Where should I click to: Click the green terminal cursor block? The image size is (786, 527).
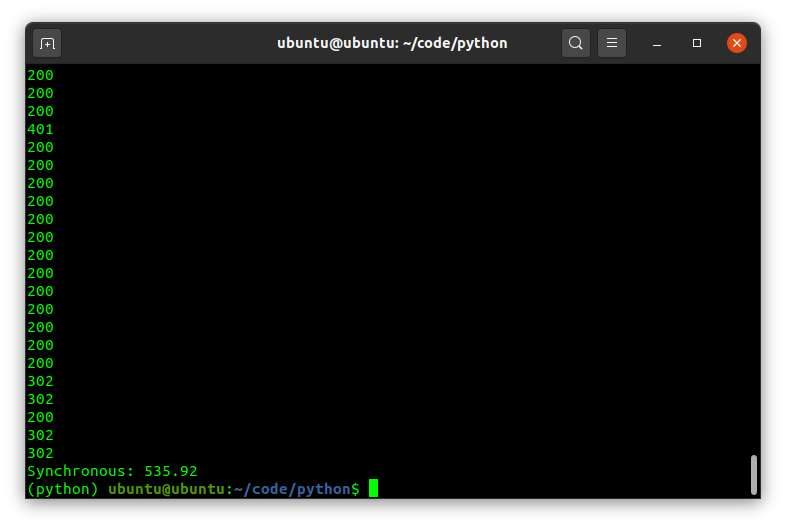click(x=373, y=488)
